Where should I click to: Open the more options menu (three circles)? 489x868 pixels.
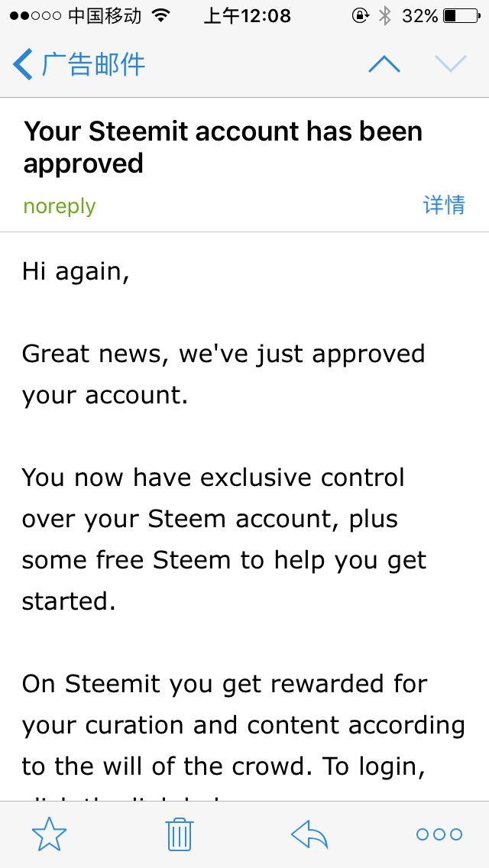pyautogui.click(x=439, y=834)
